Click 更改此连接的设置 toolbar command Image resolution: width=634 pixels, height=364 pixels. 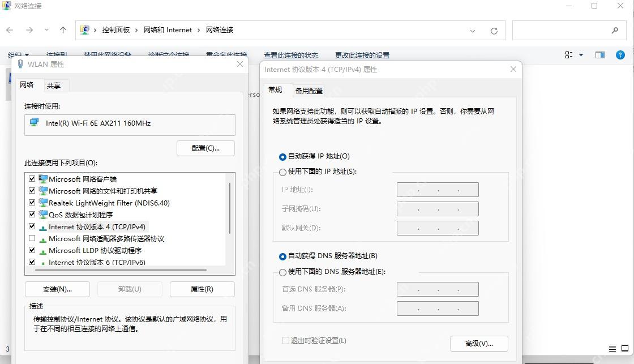click(x=362, y=55)
